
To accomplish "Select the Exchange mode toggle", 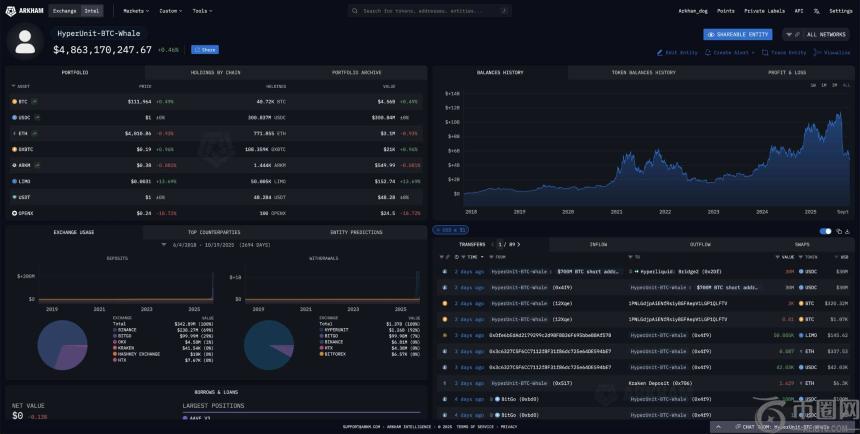I will (x=63, y=10).
